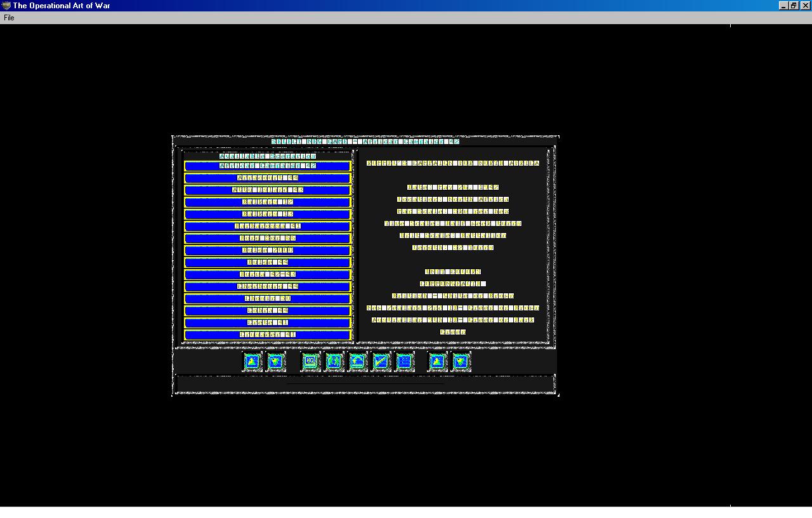812x518 pixels.
Task: Click the Rommel's Campaign for North Africa line
Action: (453, 163)
